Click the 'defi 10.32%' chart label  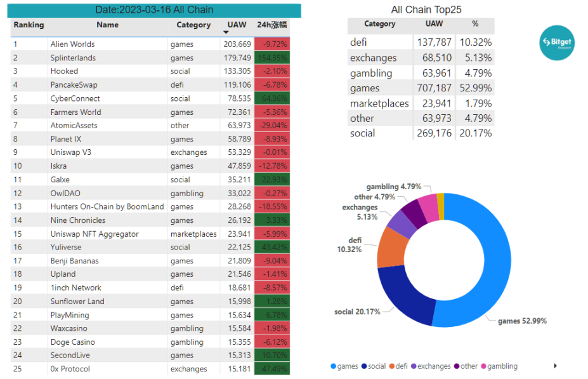tap(350, 244)
